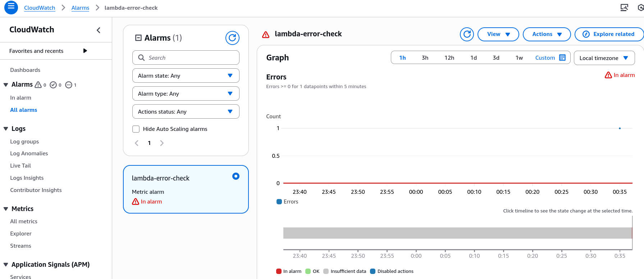Open Dashboards in sidebar
This screenshot has height=279, width=644.
pos(25,70)
